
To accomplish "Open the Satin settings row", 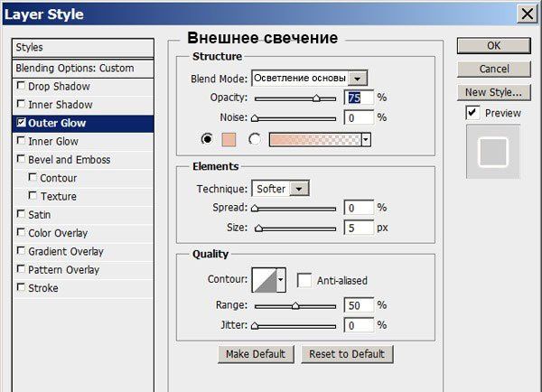I will (83, 215).
